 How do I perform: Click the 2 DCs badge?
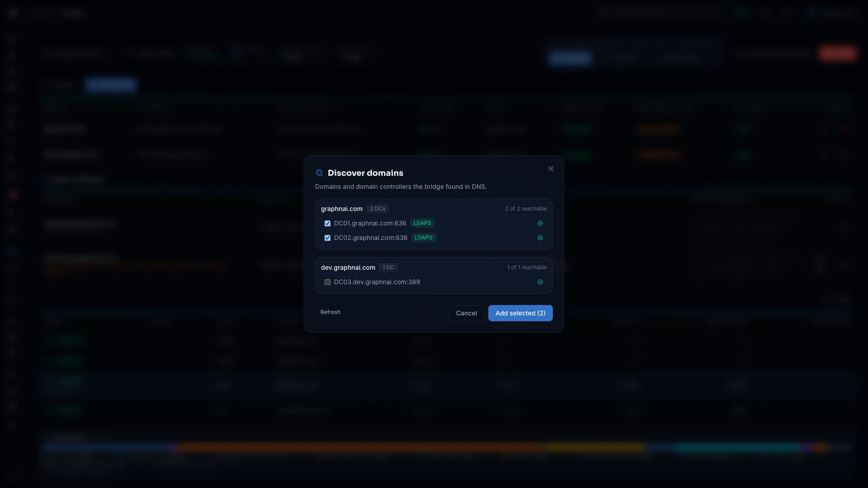(x=377, y=209)
